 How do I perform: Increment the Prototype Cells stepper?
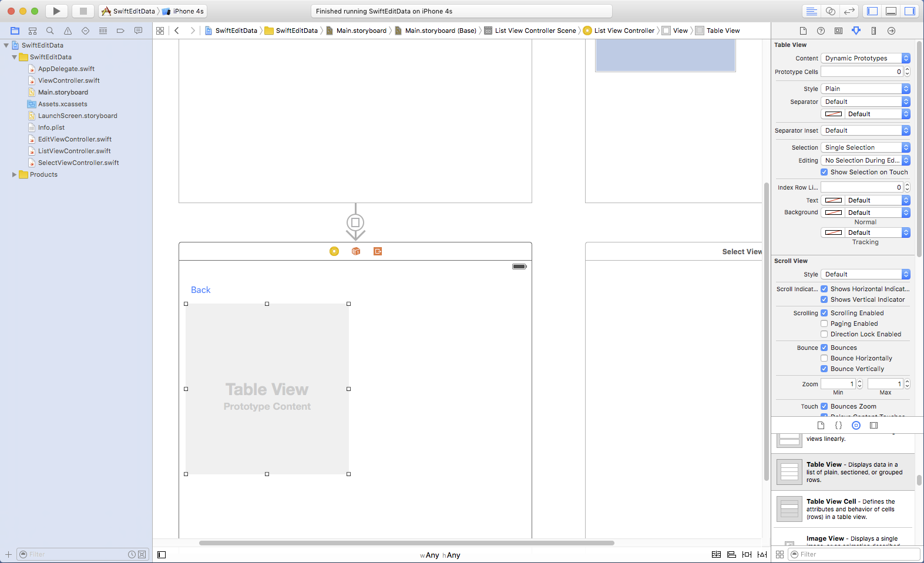(907, 69)
